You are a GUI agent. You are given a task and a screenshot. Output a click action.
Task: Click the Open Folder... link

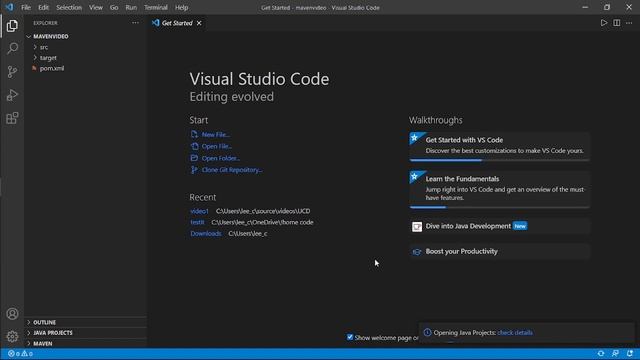(x=221, y=158)
